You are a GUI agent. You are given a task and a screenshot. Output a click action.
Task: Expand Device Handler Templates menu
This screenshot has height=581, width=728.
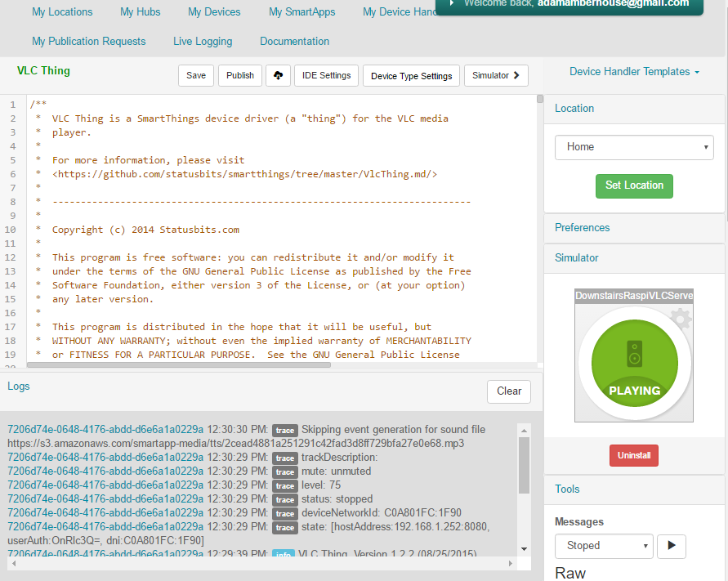coord(634,72)
